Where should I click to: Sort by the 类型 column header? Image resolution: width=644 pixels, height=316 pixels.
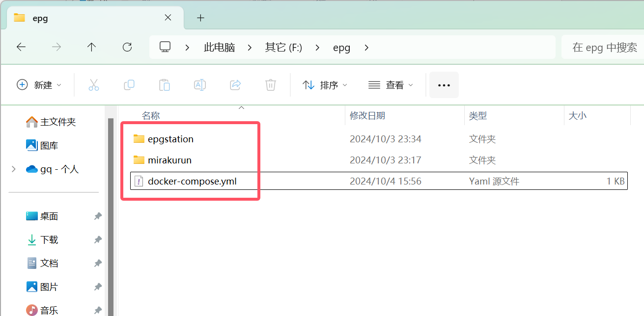478,116
